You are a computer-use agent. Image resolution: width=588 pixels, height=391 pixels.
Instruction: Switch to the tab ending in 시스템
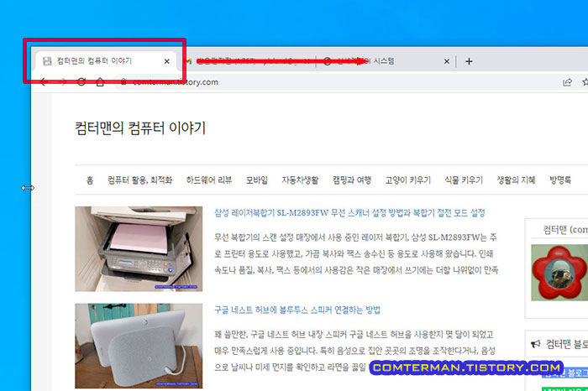(x=385, y=61)
